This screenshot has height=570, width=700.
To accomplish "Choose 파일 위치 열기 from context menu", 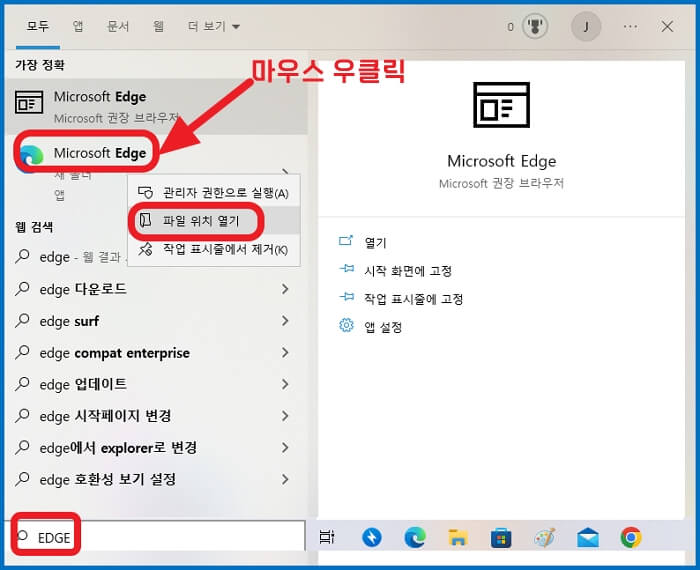I will [213, 221].
